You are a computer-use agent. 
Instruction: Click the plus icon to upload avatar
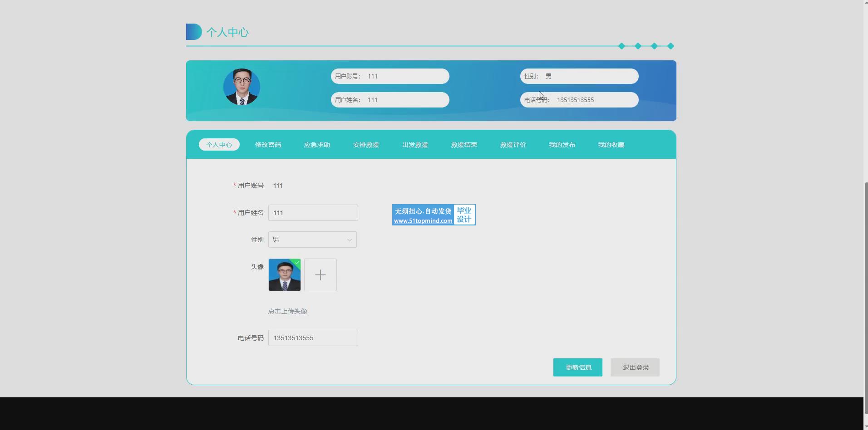point(320,275)
